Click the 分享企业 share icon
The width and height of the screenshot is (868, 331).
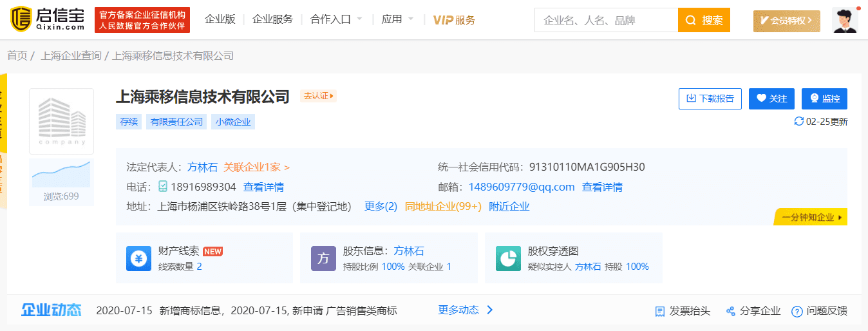pyautogui.click(x=731, y=311)
